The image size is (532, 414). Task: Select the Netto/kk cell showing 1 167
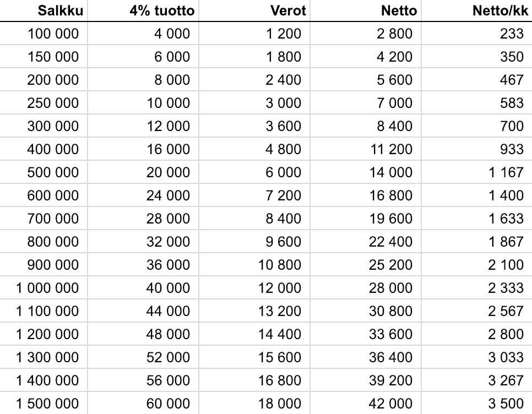pos(506,173)
